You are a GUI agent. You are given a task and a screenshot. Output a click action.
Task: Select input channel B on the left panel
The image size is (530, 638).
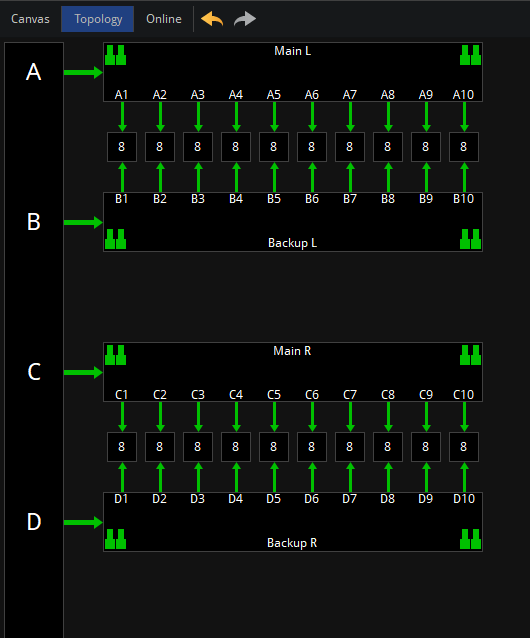click(x=34, y=222)
